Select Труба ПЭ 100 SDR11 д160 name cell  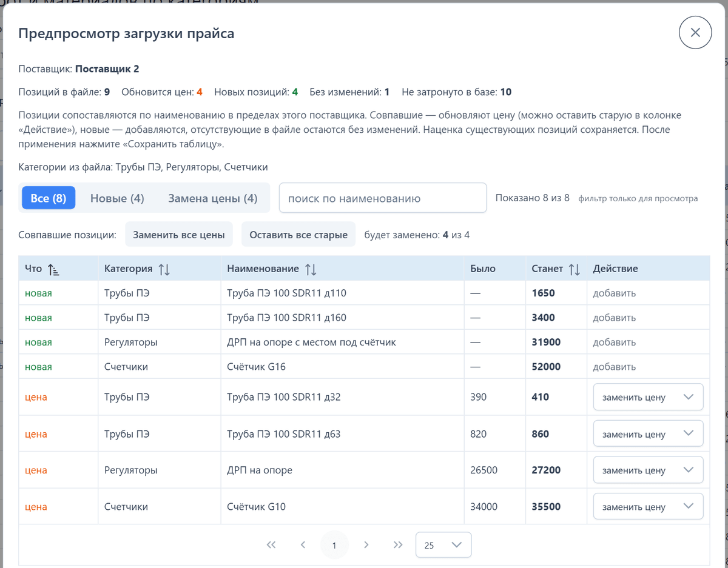coord(286,318)
